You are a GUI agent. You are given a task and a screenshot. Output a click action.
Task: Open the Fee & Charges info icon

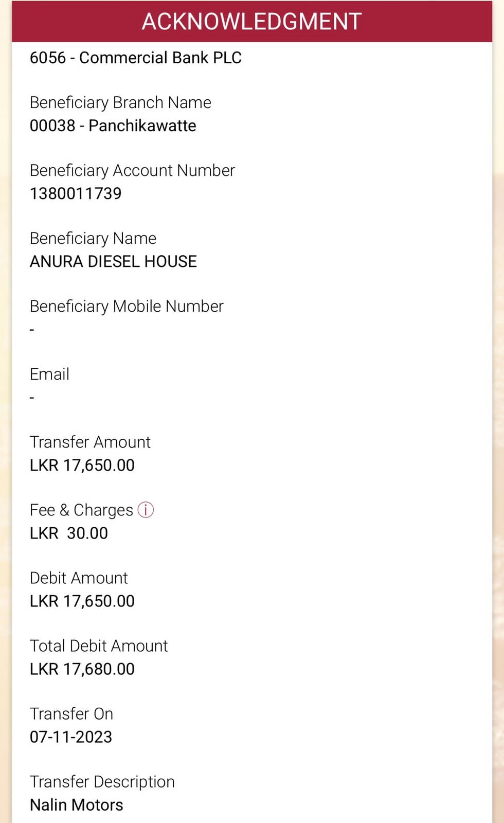click(146, 510)
